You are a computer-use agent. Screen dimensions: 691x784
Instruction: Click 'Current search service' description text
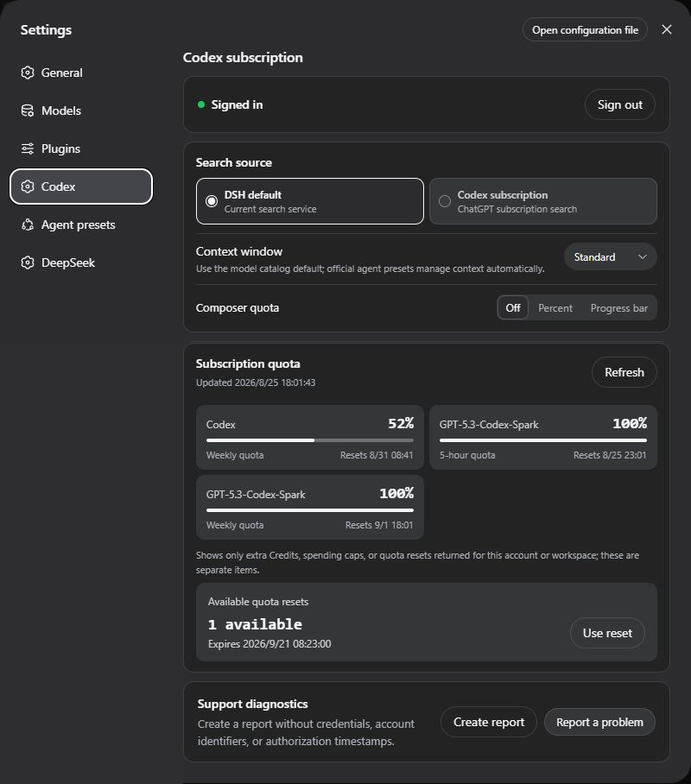point(270,209)
